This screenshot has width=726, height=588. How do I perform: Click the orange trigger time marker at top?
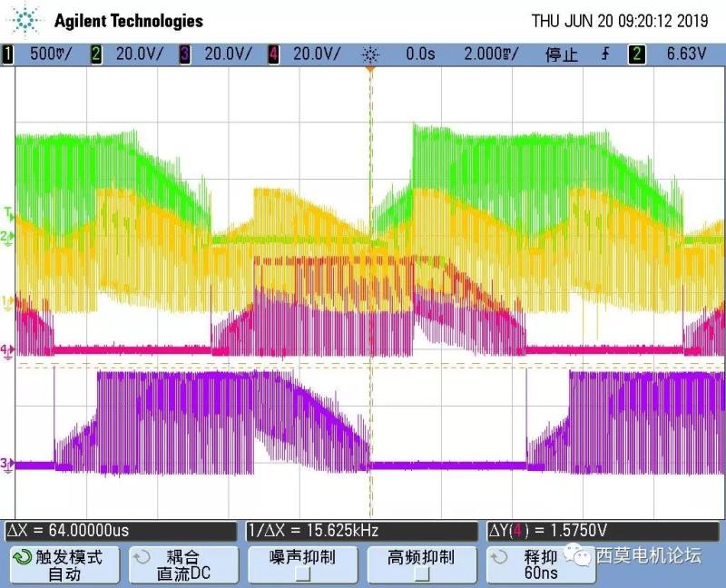click(369, 72)
